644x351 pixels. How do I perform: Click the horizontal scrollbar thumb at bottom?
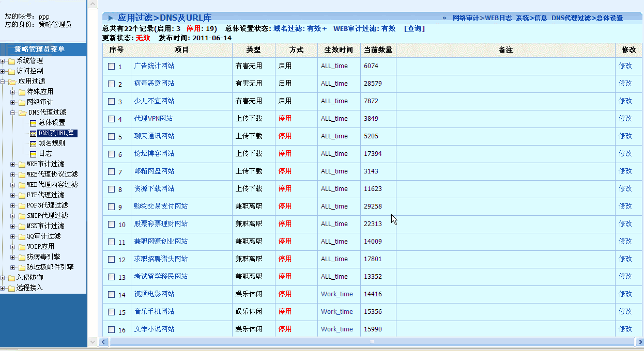pyautogui.click(x=370, y=342)
